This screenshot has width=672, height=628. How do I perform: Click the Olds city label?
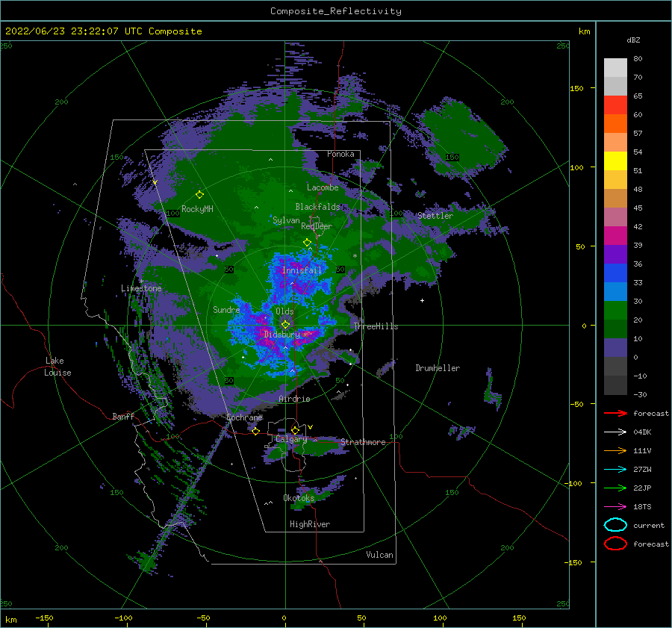pos(284,311)
